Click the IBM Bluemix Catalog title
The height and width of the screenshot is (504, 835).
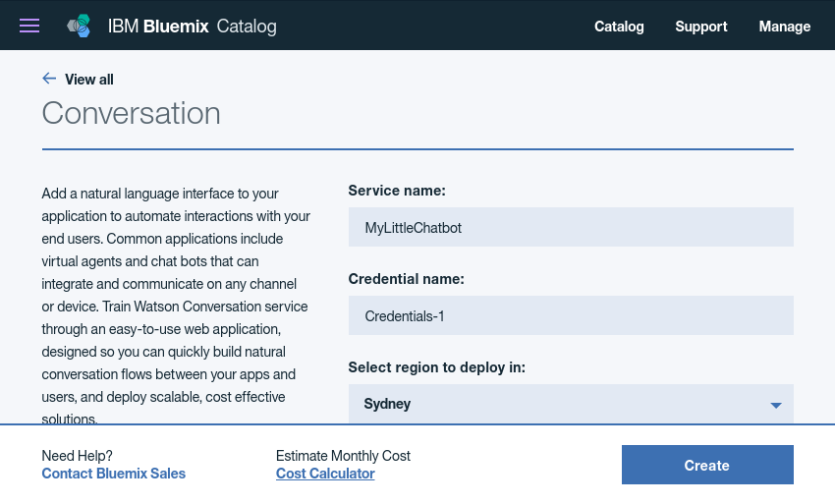pos(192,27)
